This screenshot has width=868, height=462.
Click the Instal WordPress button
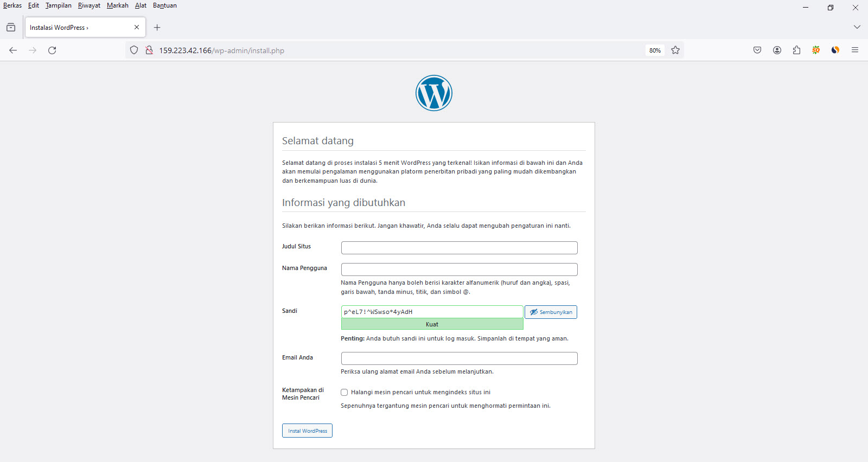[x=307, y=431]
